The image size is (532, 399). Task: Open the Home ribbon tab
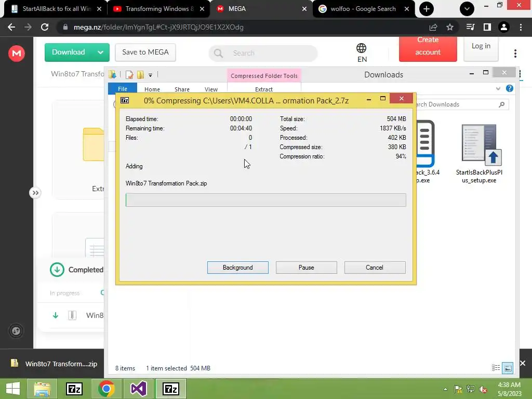point(152,89)
